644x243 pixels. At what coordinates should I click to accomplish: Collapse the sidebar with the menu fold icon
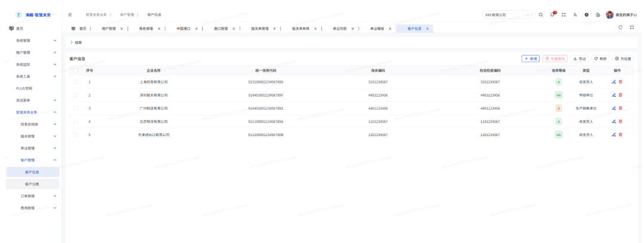point(70,14)
